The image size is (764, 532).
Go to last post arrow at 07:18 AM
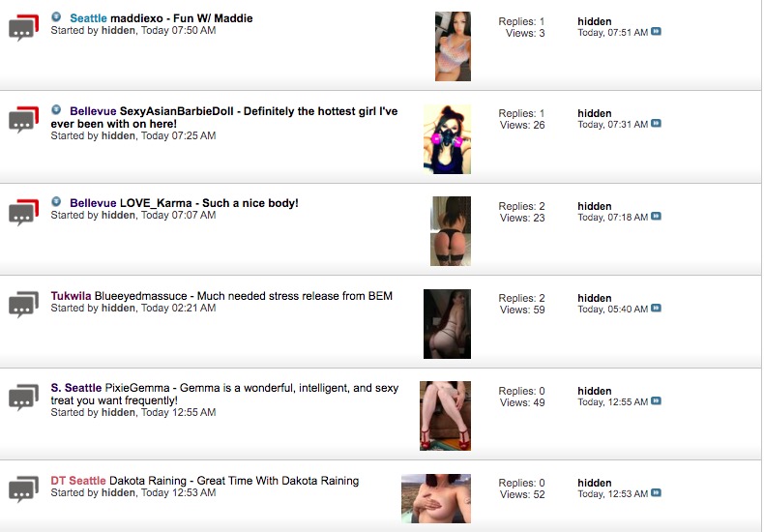tap(656, 217)
